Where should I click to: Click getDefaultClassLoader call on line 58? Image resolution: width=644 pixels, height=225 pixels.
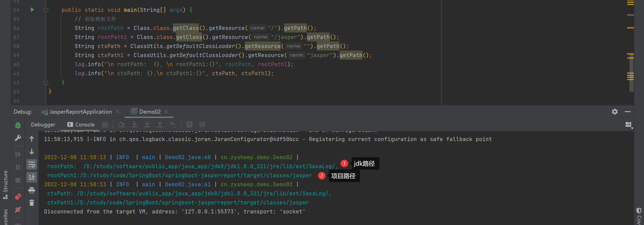coord(200,46)
